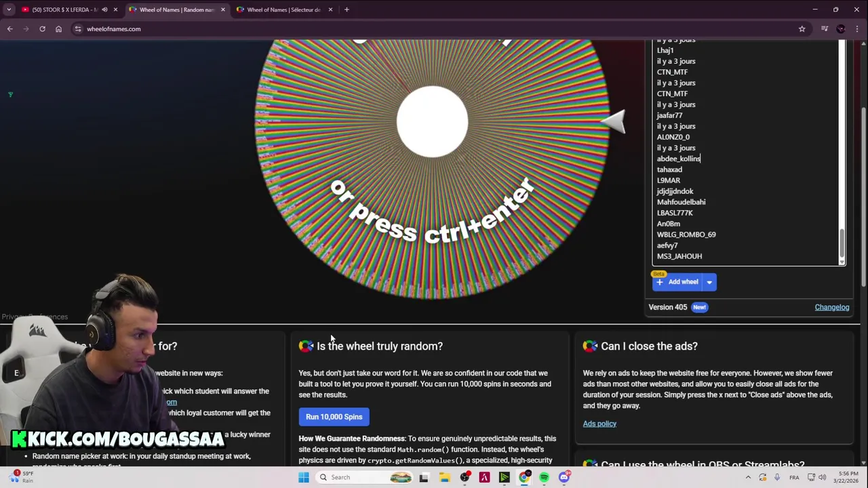Click the microphone icon in system tray
Viewport: 868px width, 488px height.
tap(777, 477)
